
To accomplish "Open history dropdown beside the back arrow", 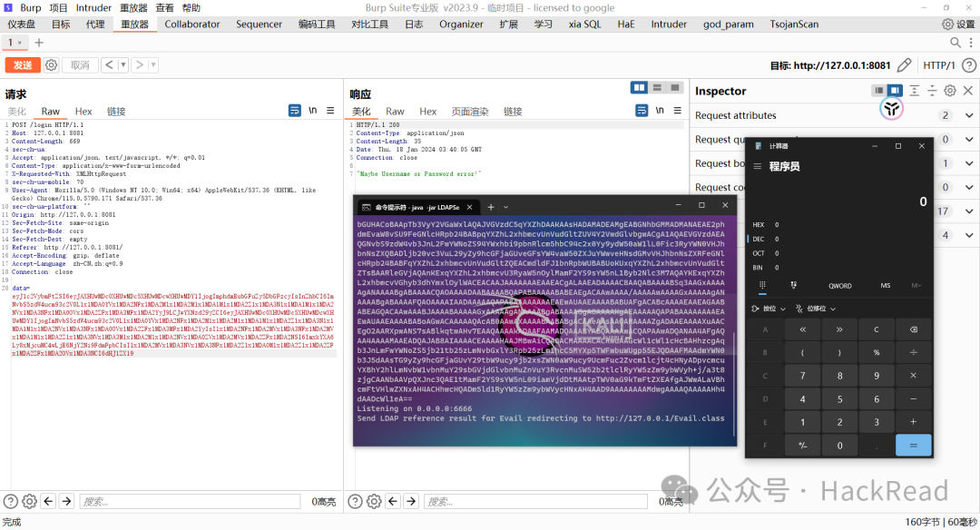I will coord(123,64).
